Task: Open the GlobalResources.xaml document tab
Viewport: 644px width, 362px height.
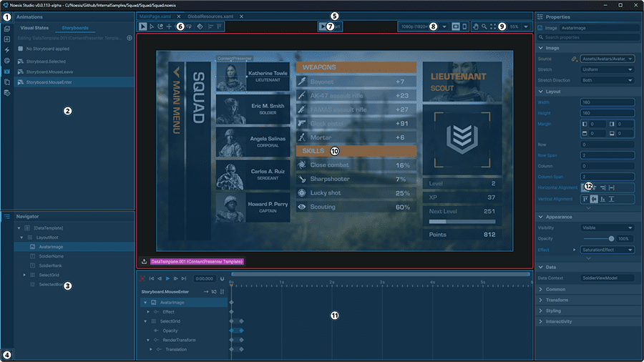Action: click(x=210, y=16)
